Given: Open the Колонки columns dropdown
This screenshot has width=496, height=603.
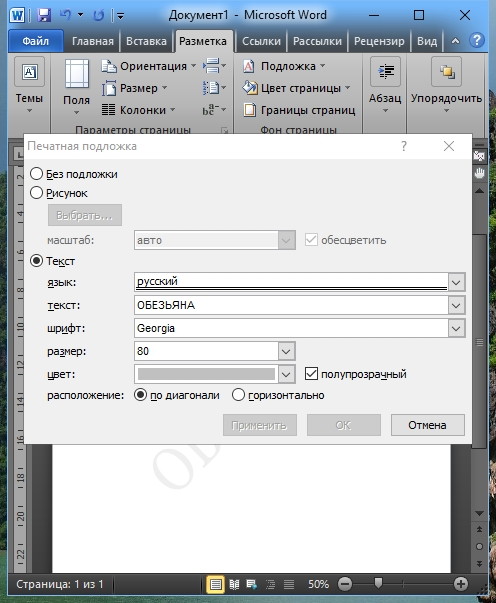Looking at the screenshot, I should point(138,110).
